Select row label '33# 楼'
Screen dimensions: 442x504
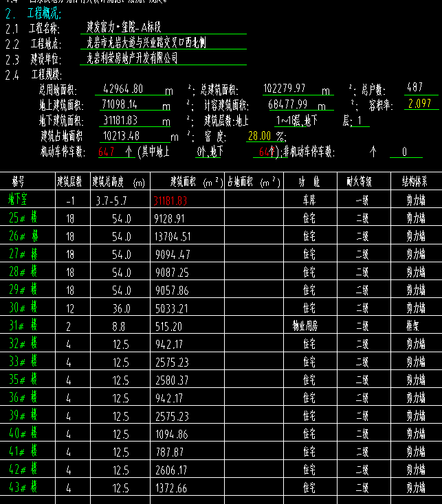coord(23,362)
